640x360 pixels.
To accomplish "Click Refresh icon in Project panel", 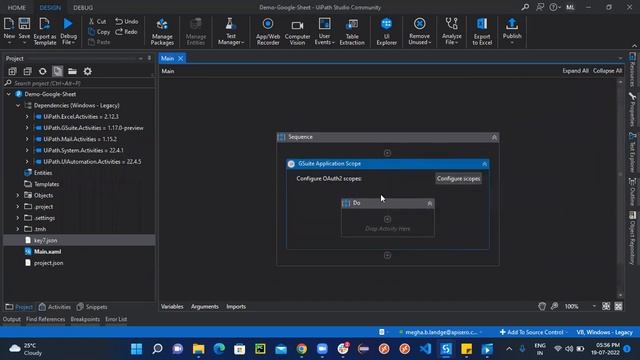I will (42, 71).
